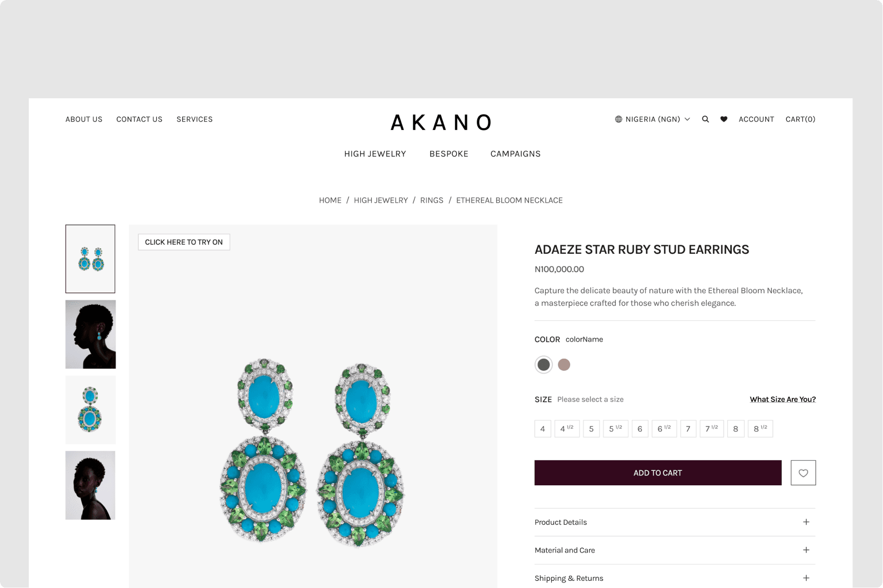View the model side profile thumbnail
Screen dimensions: 883x588
(91, 334)
